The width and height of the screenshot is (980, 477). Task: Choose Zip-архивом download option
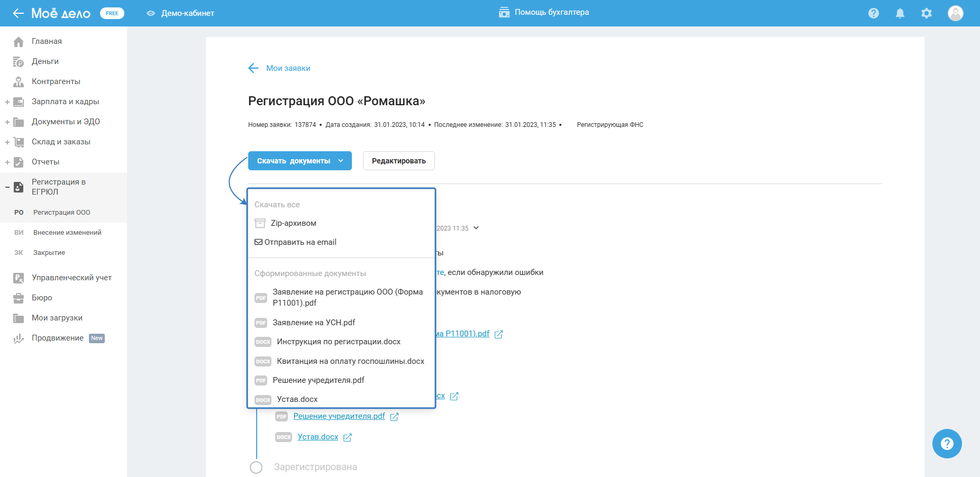pyautogui.click(x=293, y=223)
